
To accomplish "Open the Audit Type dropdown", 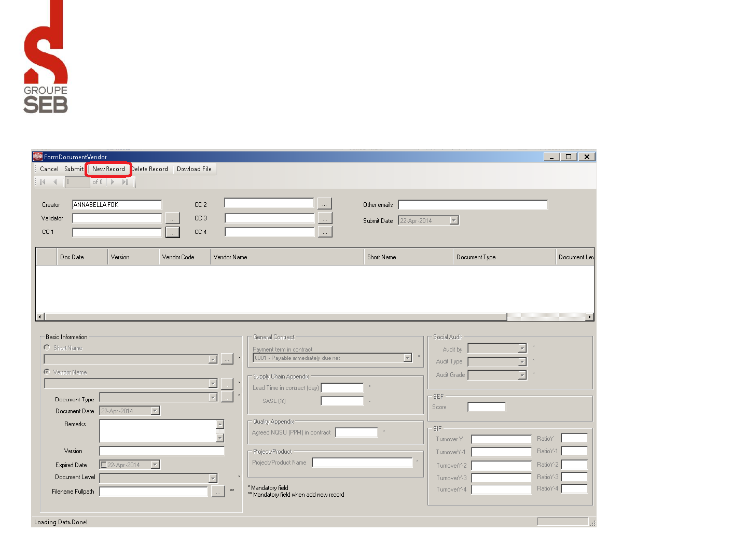I will 522,362.
